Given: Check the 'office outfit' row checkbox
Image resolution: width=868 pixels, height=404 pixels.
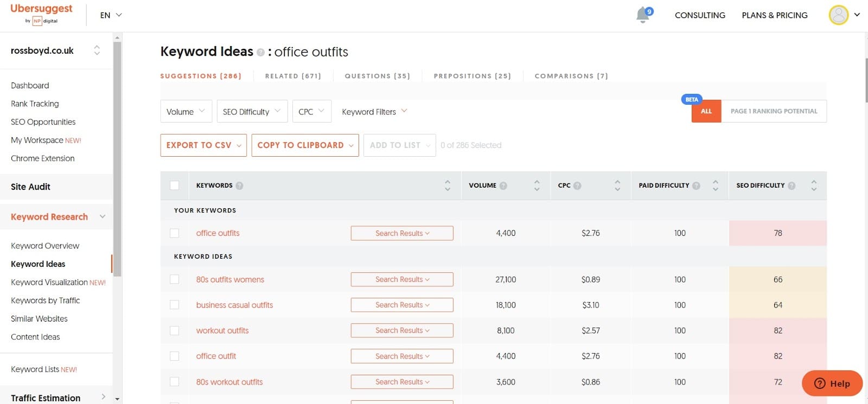Looking at the screenshot, I should 174,356.
